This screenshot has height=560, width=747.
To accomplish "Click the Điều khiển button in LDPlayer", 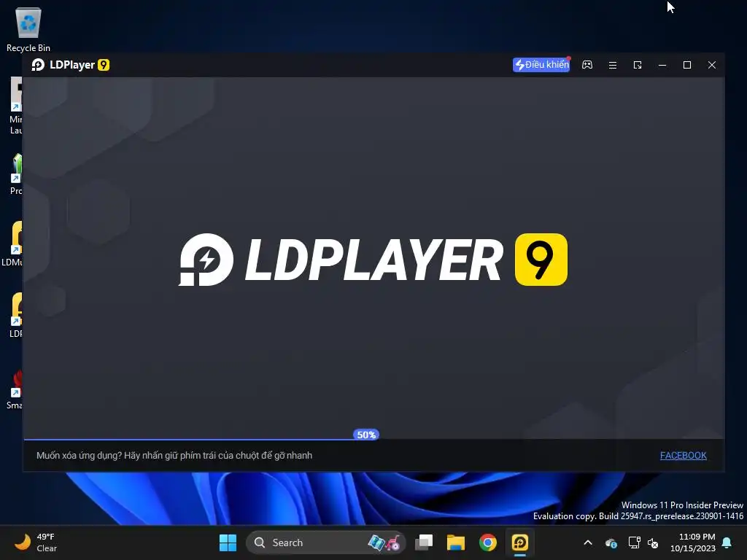I will 541,65.
